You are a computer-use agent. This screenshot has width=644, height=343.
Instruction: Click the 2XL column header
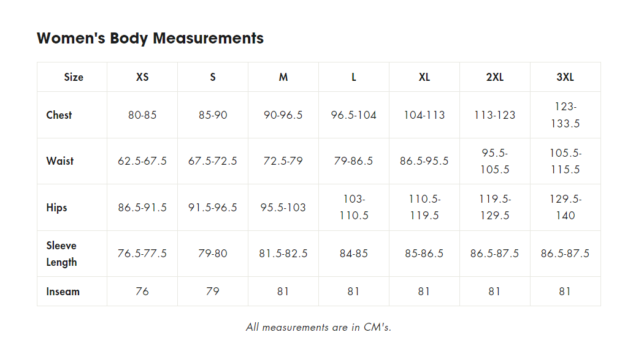coord(495,77)
